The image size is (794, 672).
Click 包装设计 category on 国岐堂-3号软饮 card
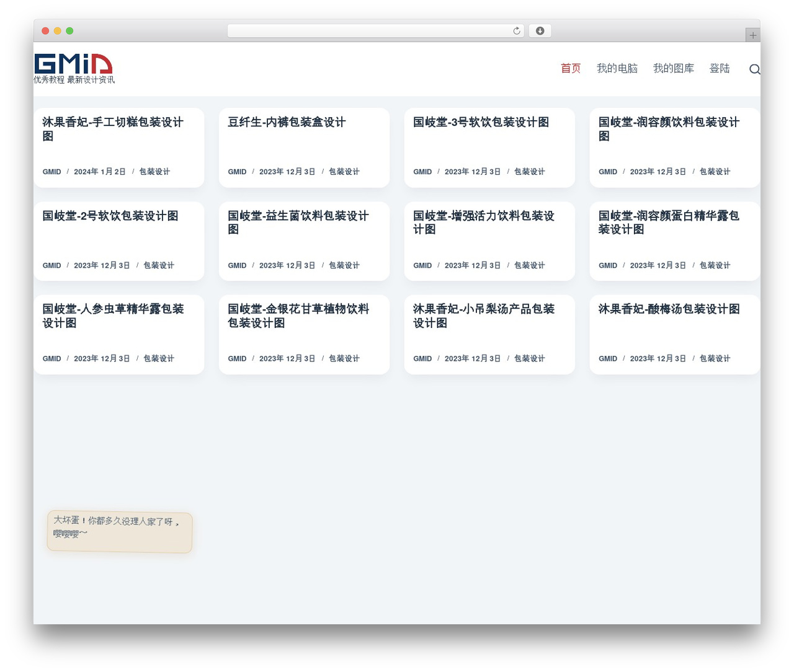point(530,172)
